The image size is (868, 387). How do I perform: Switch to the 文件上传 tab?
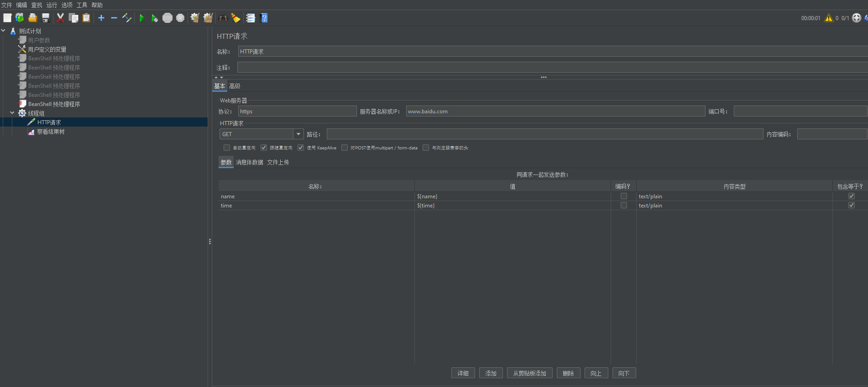pyautogui.click(x=278, y=162)
